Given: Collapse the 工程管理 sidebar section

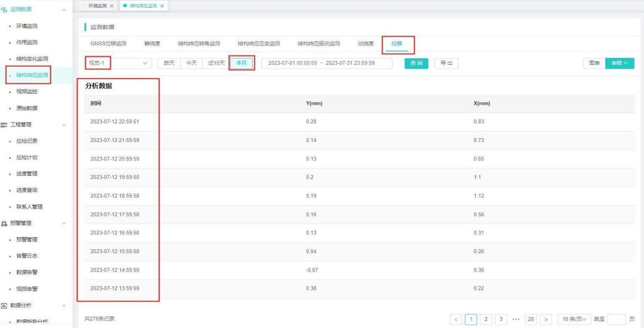Looking at the screenshot, I should point(64,125).
